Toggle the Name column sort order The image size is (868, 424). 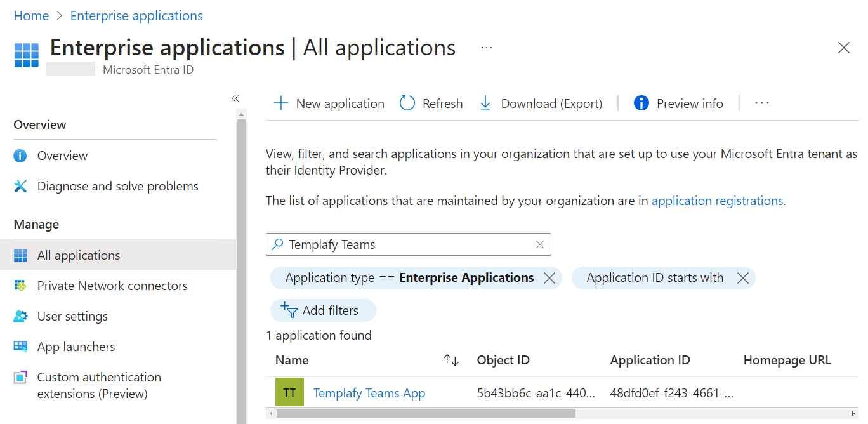[x=451, y=360]
